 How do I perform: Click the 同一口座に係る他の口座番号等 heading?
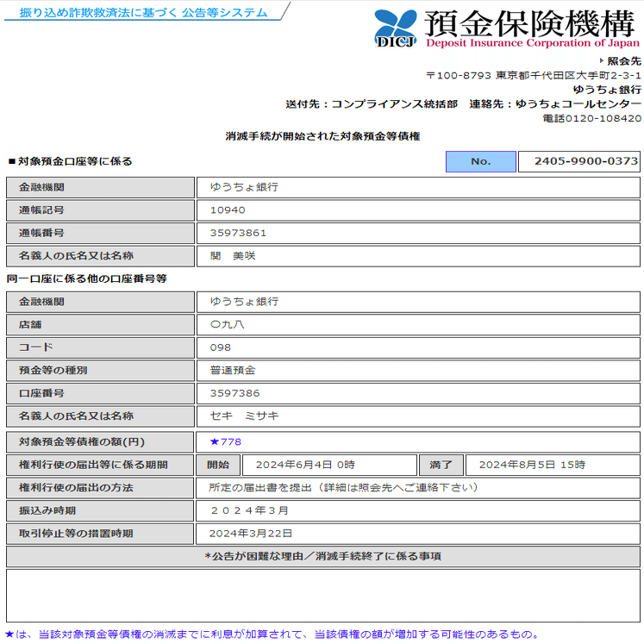[x=87, y=278]
